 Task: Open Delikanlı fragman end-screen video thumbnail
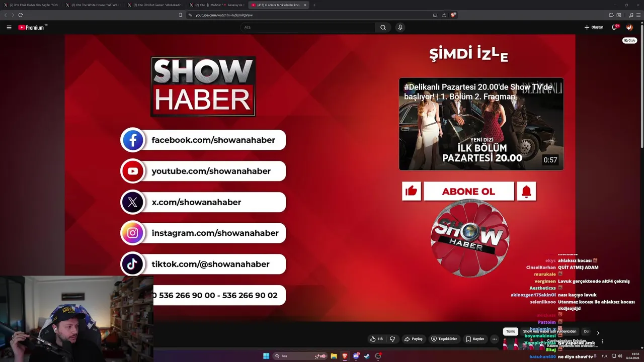[481, 124]
